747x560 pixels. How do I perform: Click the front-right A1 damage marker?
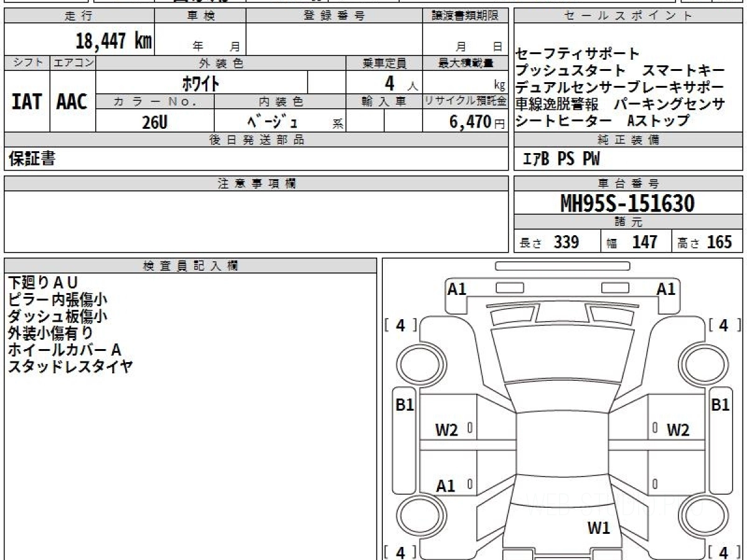click(666, 289)
